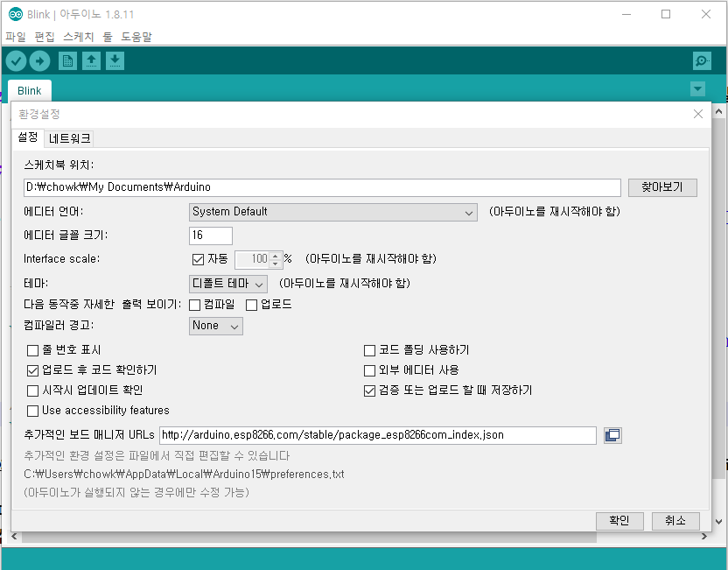Cancel the dialog with 취소 button
Screen dimensions: 728x570
coord(675,521)
